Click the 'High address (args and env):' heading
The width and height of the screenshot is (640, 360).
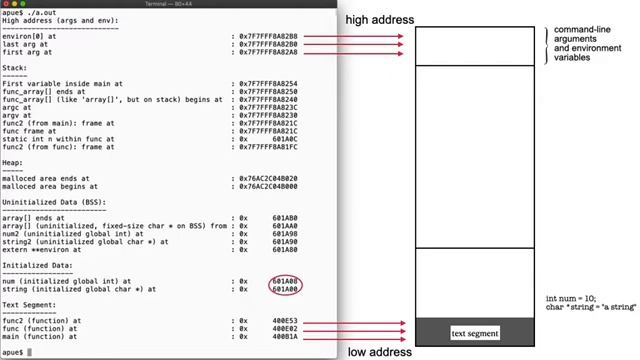coord(60,20)
